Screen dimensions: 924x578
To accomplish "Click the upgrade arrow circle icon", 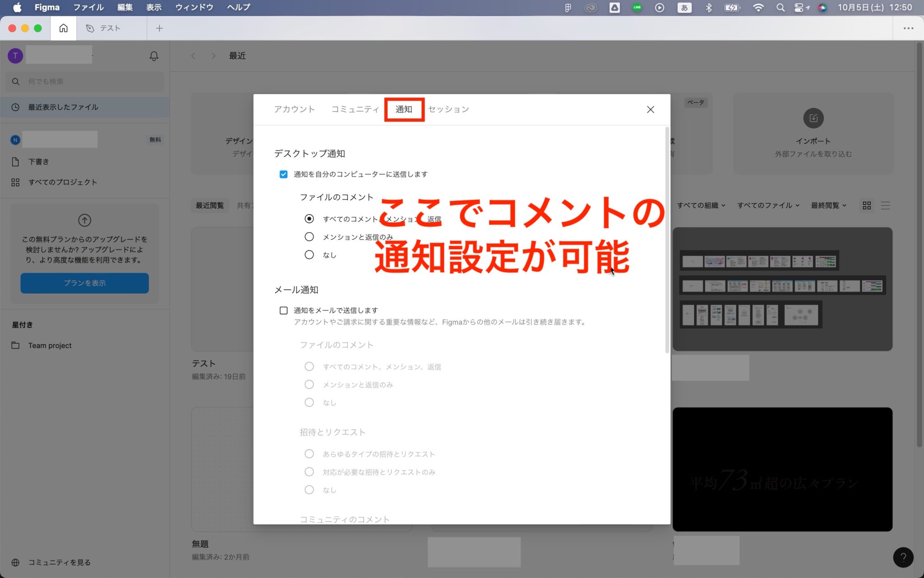I will [85, 220].
